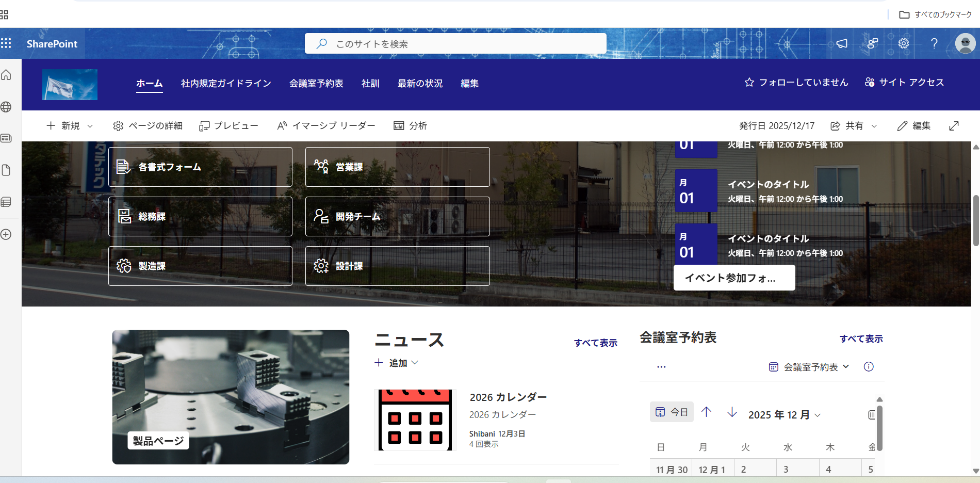The width and height of the screenshot is (980, 483).
Task: Click the plus circle create icon in the sidebar
Action: point(6,234)
